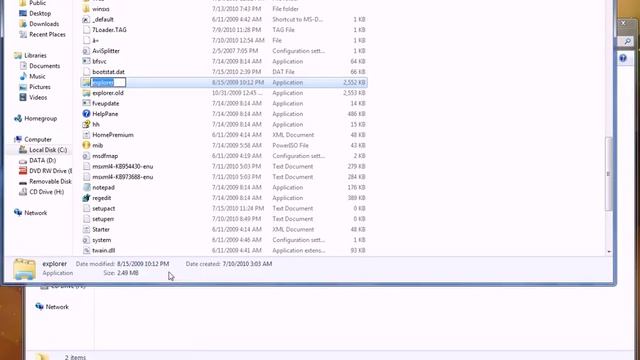Click the explorer Date modified value in details pane
The width and height of the screenshot is (640, 360).
[143, 264]
